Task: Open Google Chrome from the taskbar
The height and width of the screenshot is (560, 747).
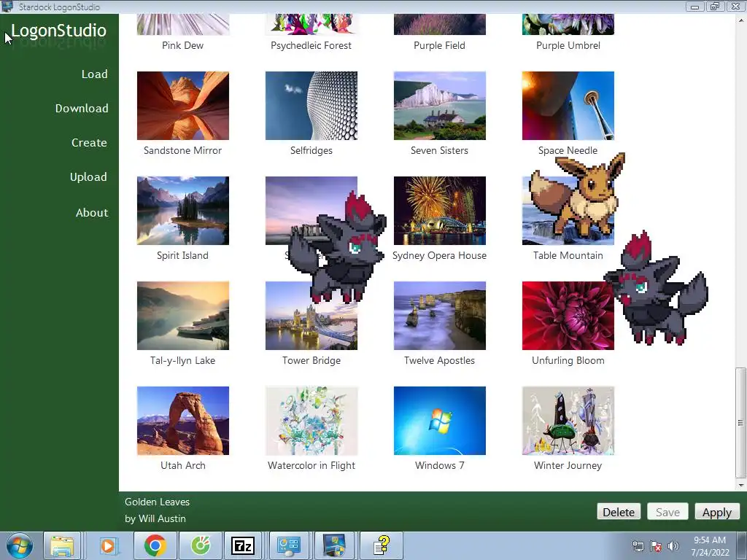Action: (155, 545)
